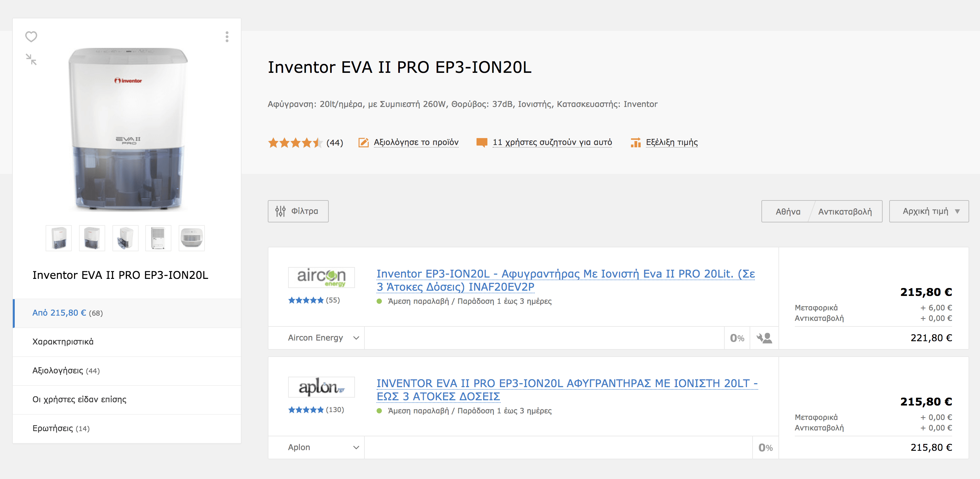
Task: Click Aircon Energy 0% installments icon
Action: pos(737,338)
